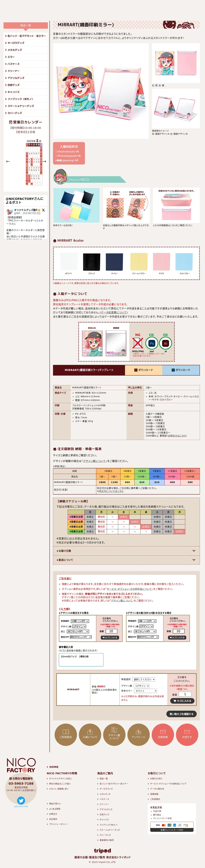Click the tripod logo at page bottom
The height and width of the screenshot is (868, 205).
(102, 851)
